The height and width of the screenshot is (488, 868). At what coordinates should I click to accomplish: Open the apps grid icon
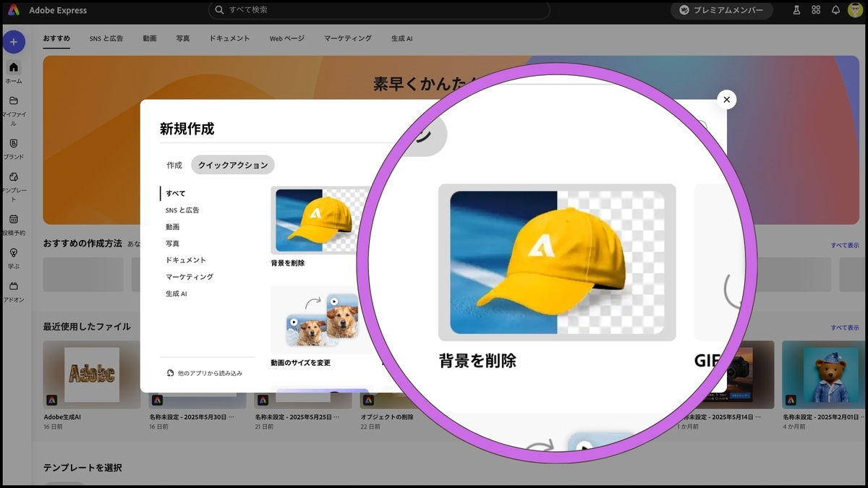[x=816, y=10]
